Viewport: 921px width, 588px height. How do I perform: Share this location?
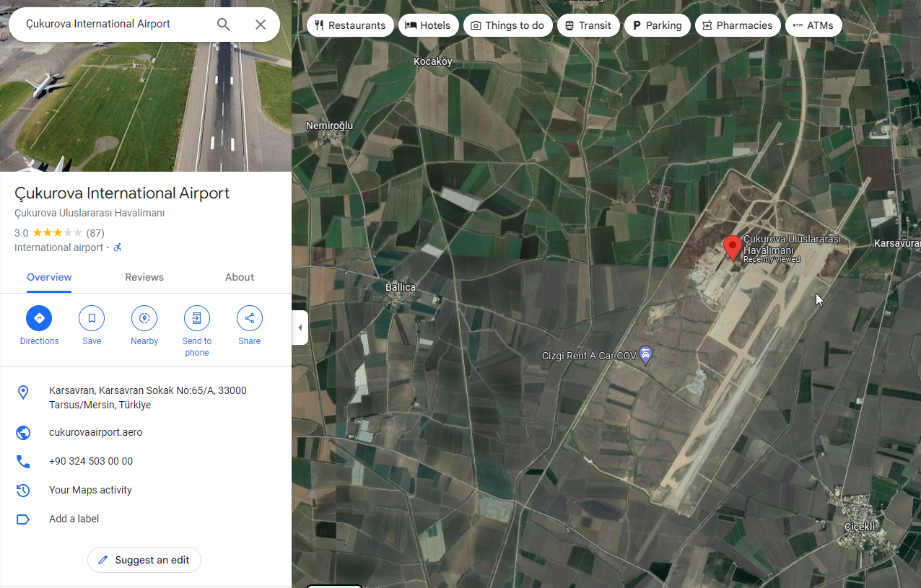[250, 318]
